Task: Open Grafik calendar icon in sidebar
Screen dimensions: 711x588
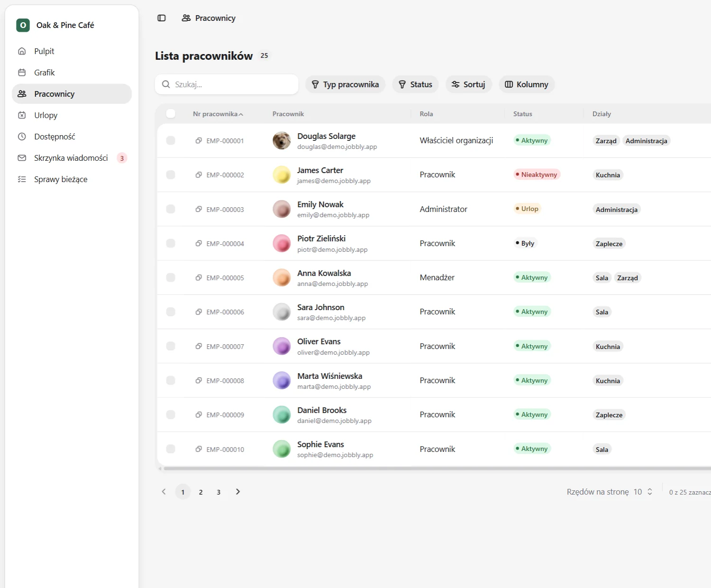Action: (x=22, y=73)
